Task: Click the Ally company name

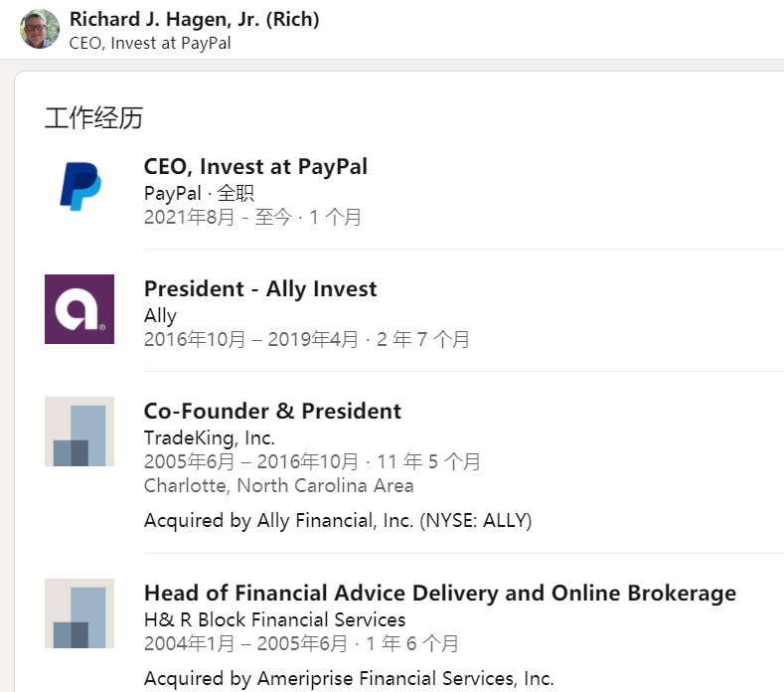Action: [x=160, y=316]
